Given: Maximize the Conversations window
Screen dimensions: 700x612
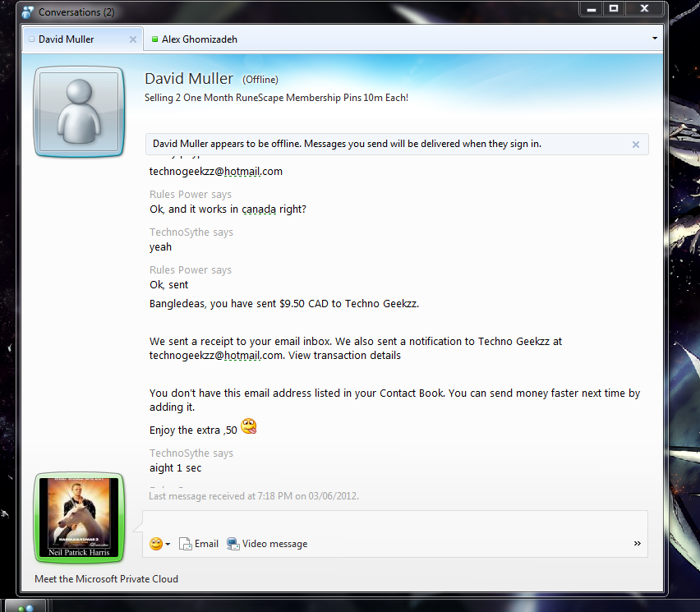Looking at the screenshot, I should 614,8.
